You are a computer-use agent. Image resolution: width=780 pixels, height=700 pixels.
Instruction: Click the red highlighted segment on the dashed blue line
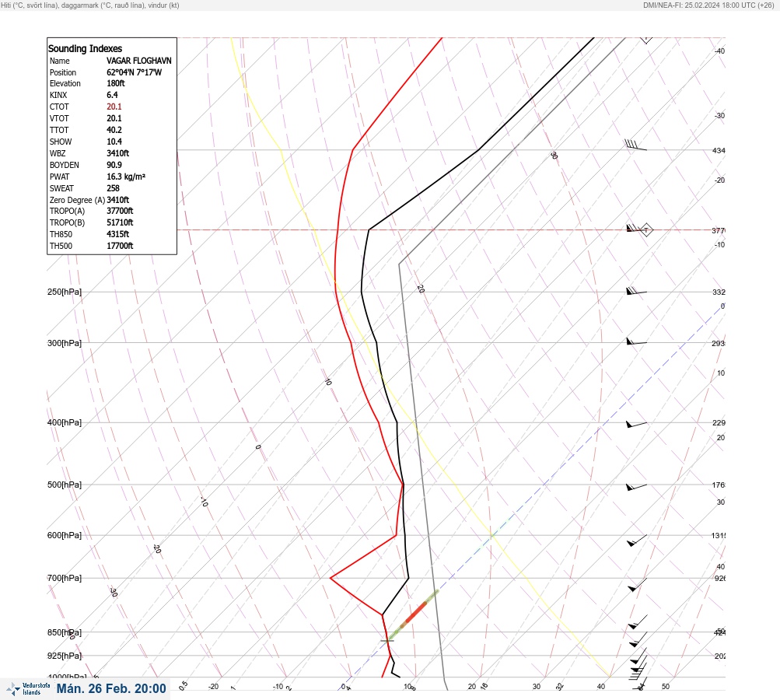coord(416,612)
